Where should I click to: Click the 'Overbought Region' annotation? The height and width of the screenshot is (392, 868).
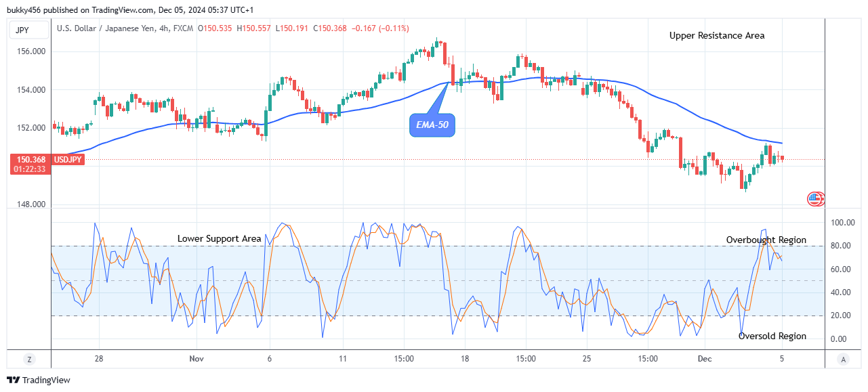[766, 240]
